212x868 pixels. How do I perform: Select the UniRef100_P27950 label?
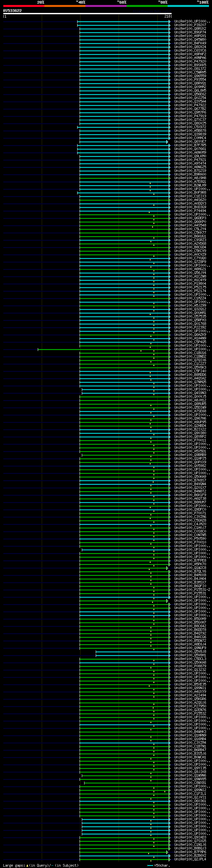pyautogui.click(x=190, y=706)
